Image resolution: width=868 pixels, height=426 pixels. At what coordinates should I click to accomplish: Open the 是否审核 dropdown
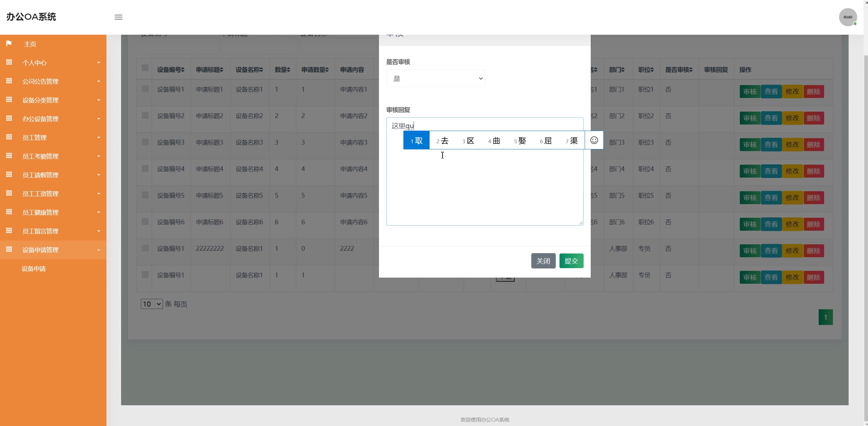click(435, 79)
